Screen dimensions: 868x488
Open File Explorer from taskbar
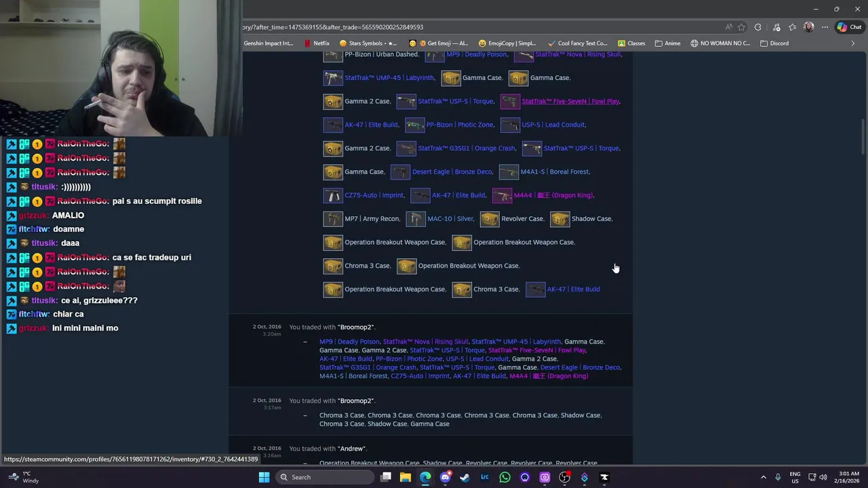406,477
